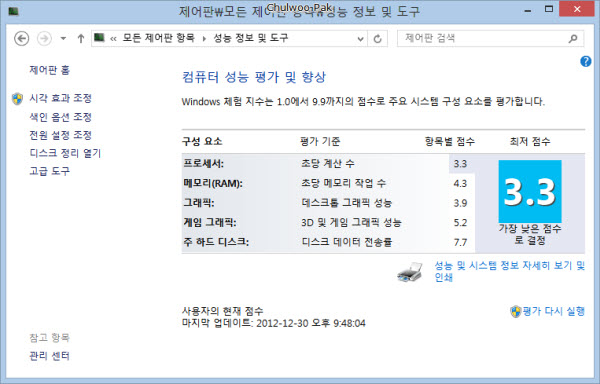Click '가장 낮은 점수로 결정' caption
This screenshot has width=600, height=384.
(530, 234)
